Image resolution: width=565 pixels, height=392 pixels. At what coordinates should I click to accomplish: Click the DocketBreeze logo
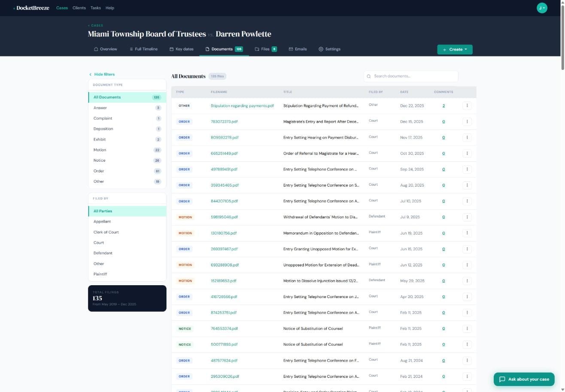coord(31,8)
